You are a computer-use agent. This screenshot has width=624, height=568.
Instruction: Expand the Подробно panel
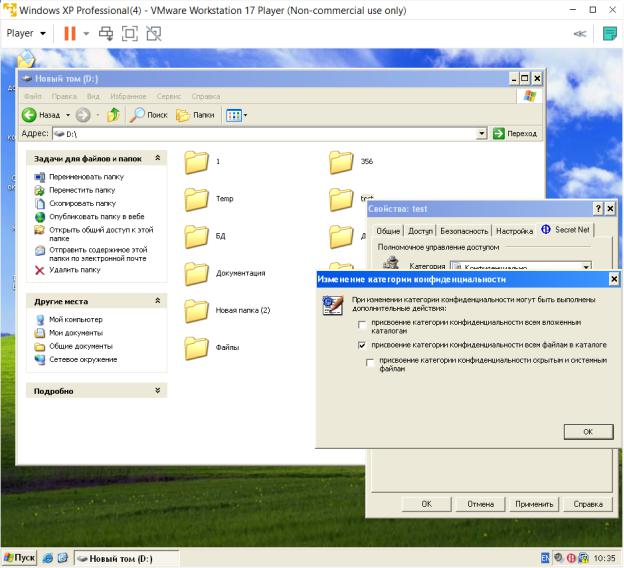[158, 390]
